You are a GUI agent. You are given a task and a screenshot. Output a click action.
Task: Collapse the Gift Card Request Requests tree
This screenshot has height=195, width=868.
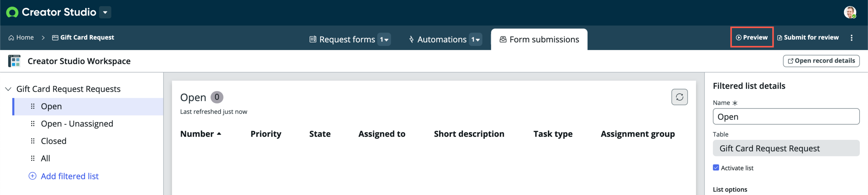click(8, 89)
